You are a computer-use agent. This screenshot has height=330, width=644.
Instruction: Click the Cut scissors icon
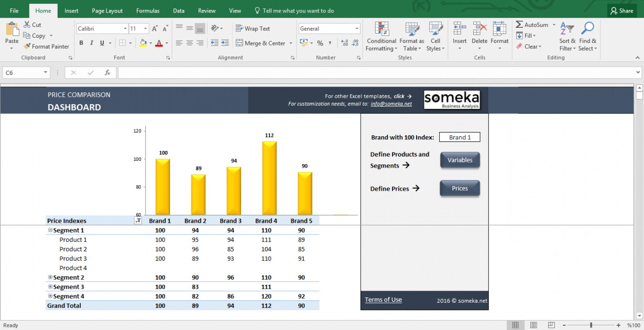(27, 25)
